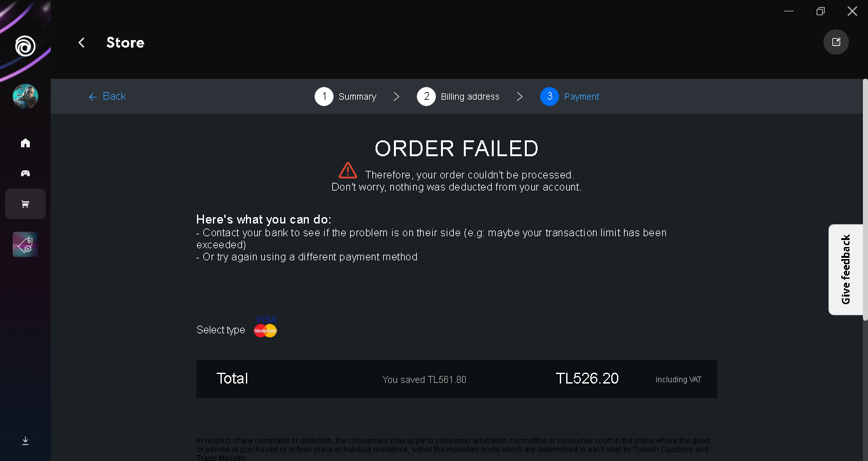
Task: Open the Games library controller icon
Action: pyautogui.click(x=25, y=173)
